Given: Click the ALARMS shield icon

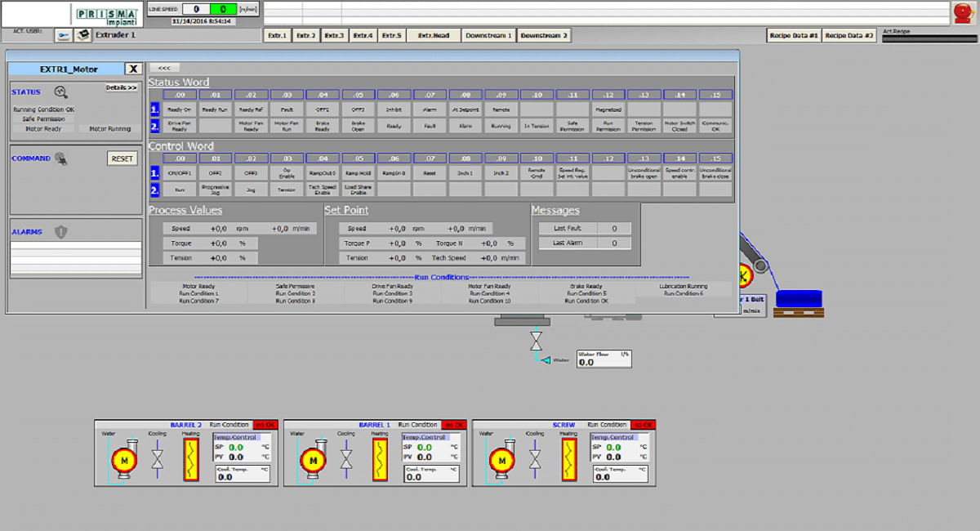Looking at the screenshot, I should click(x=61, y=232).
